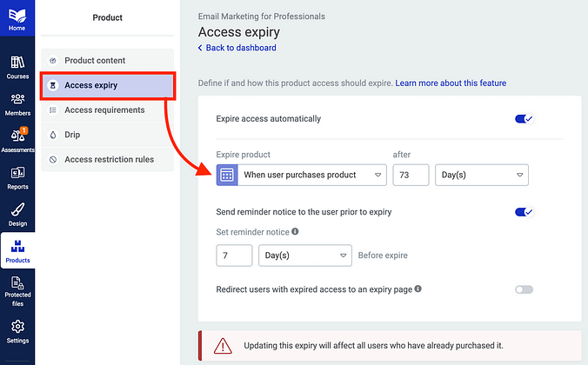Open reminder notice Day(s) dropdown
The image size is (588, 365).
(x=304, y=255)
